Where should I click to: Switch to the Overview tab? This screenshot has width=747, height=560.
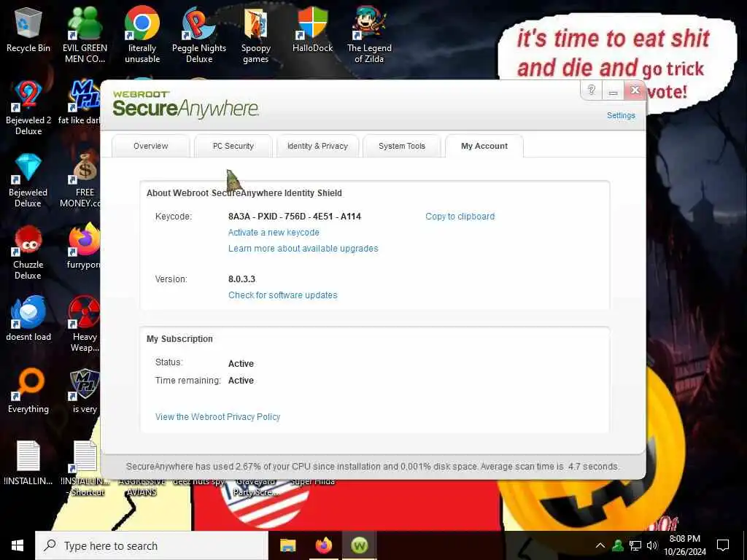pyautogui.click(x=150, y=146)
